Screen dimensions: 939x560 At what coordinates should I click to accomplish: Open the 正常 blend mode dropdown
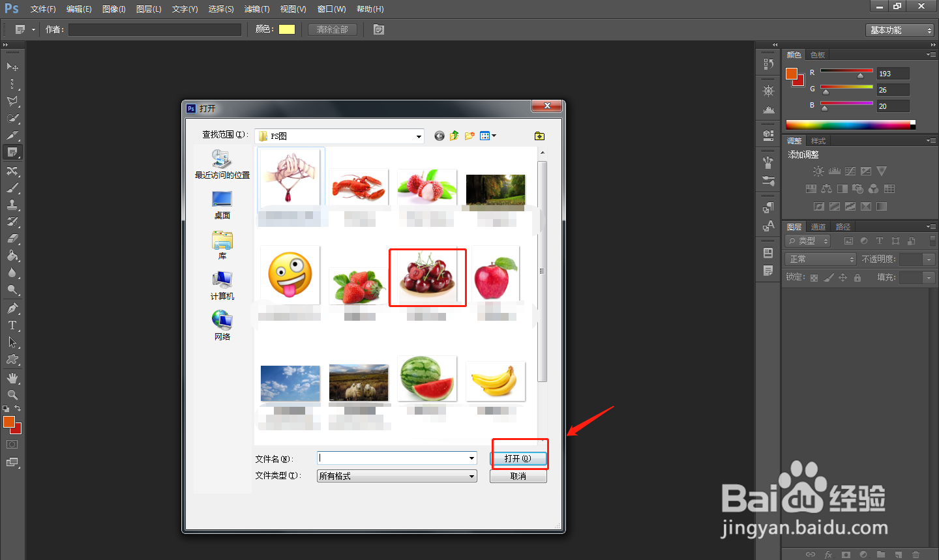click(820, 259)
